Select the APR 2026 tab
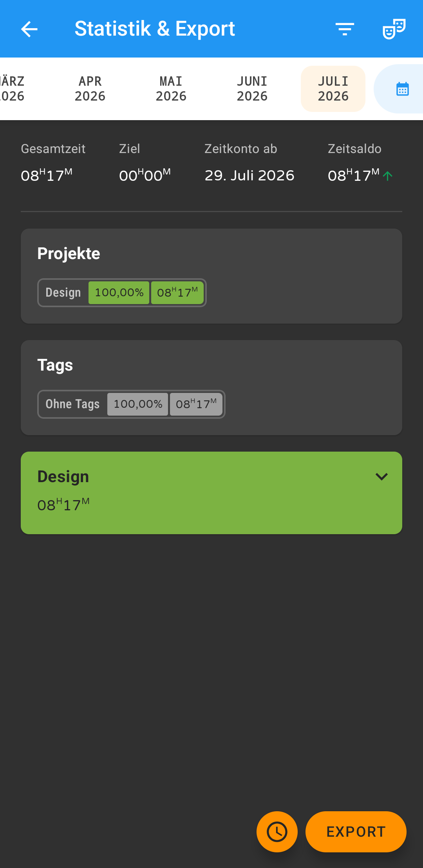 pyautogui.click(x=90, y=89)
